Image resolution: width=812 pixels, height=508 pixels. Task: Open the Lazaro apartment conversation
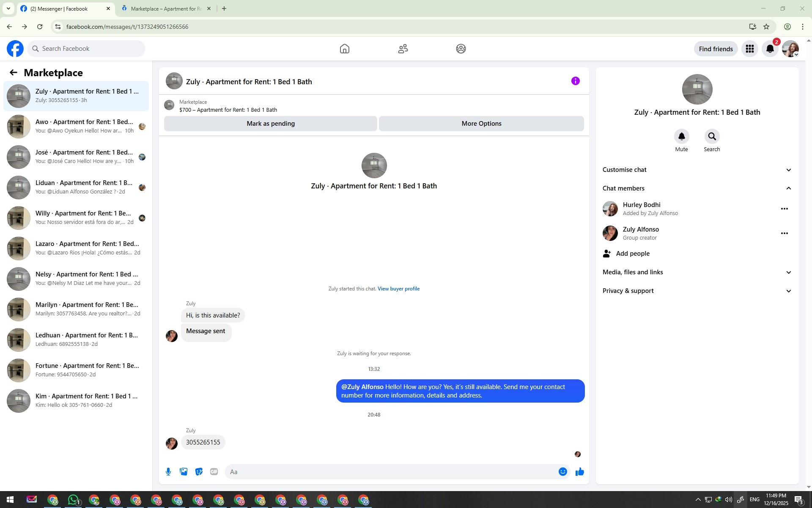(76, 248)
